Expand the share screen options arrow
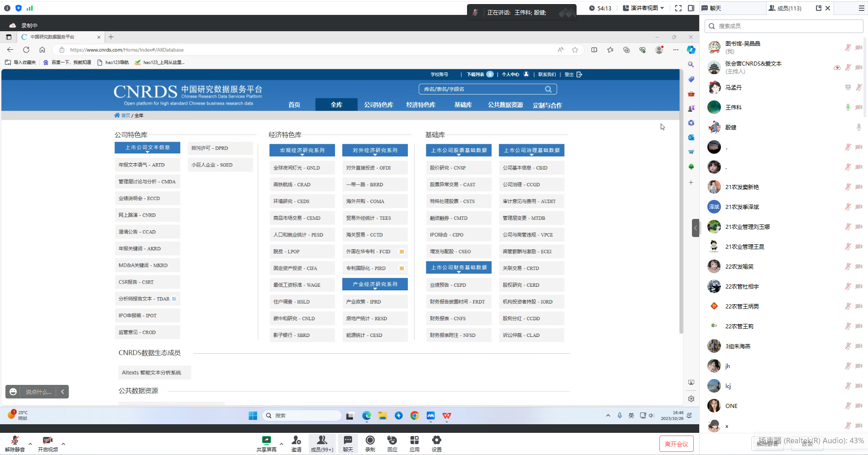 click(x=281, y=444)
